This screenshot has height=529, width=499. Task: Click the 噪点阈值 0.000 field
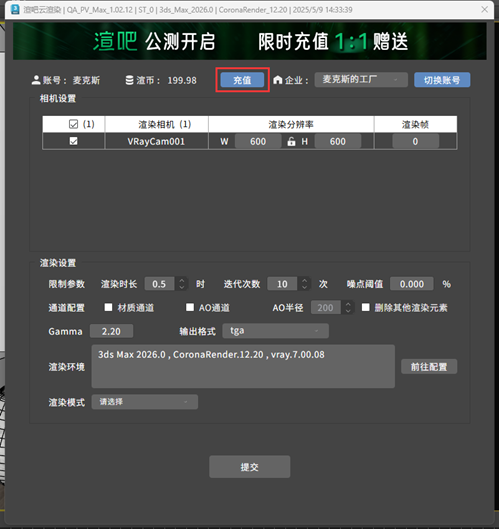click(412, 284)
